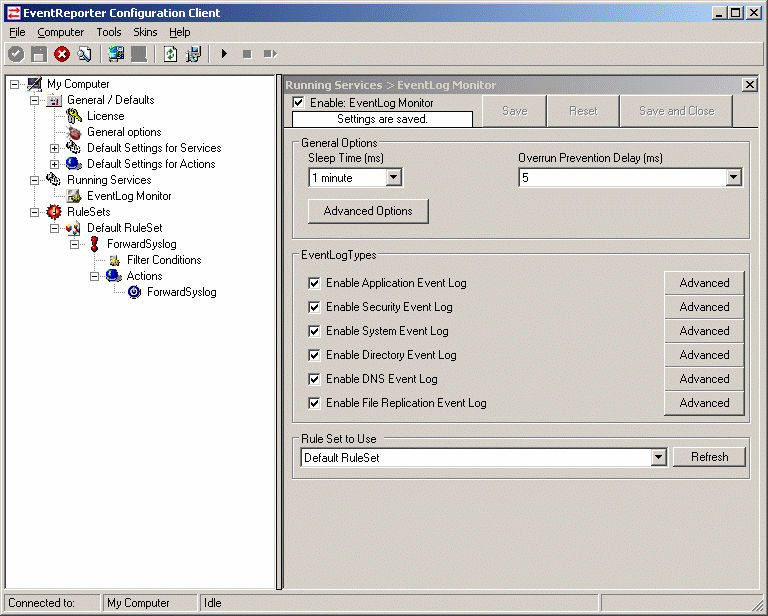Collapse the My Computer tree node
The image size is (768, 616).
15,84
